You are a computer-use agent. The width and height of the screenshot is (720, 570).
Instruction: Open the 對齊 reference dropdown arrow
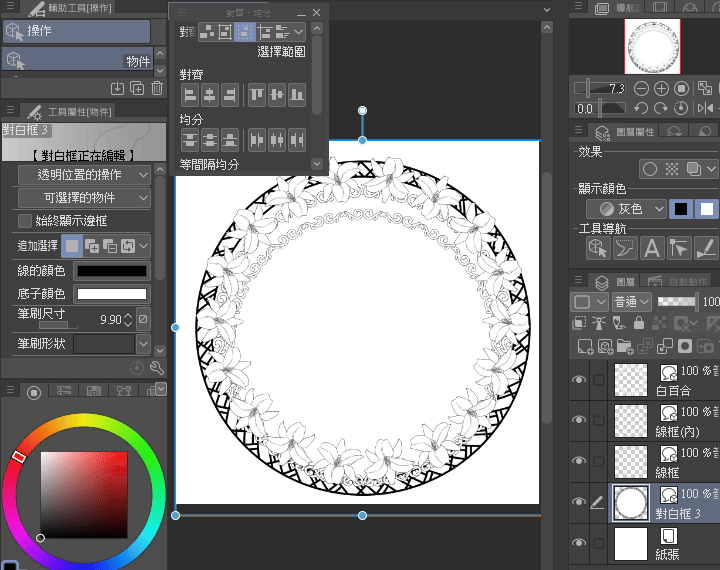coord(298,32)
